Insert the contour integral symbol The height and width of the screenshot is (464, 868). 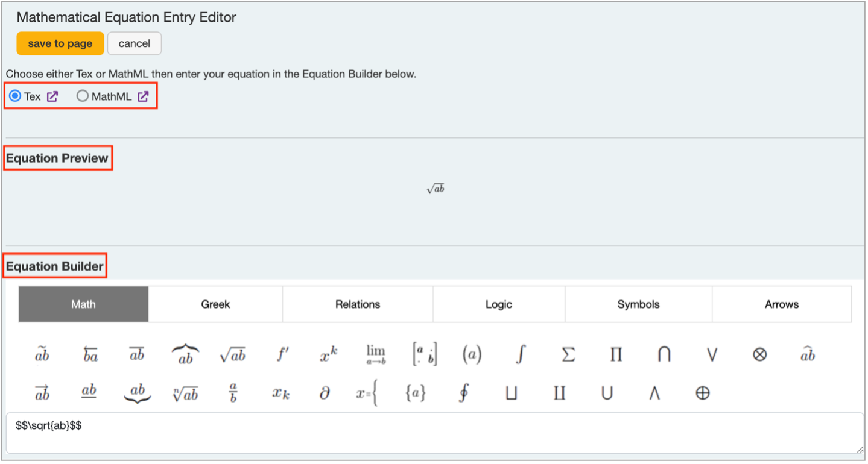pos(463,393)
